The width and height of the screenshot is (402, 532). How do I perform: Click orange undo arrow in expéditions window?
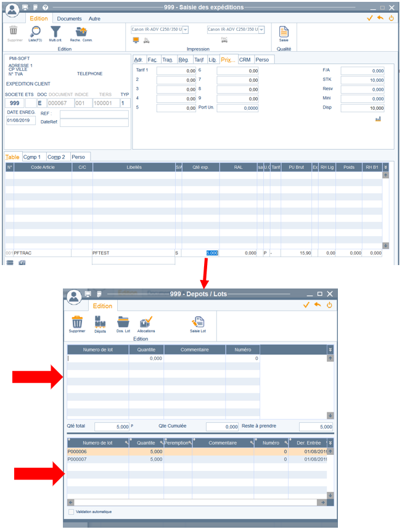tap(380, 18)
